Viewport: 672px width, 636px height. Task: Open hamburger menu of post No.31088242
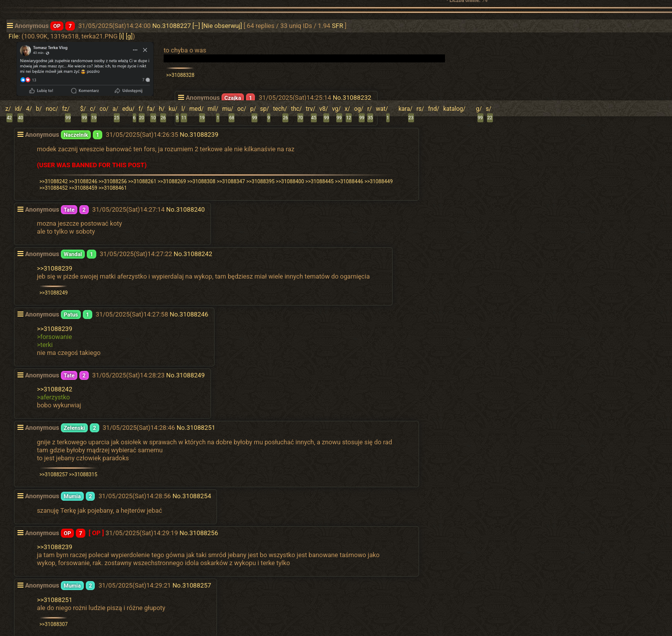click(20, 254)
